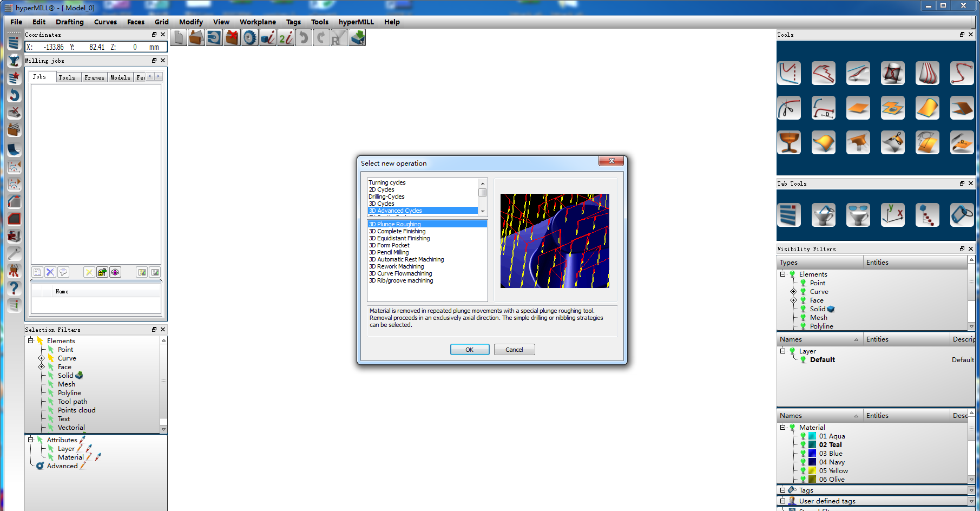The image size is (980, 511).
Task: Click the 03 Blue color swatch
Action: (x=812, y=454)
